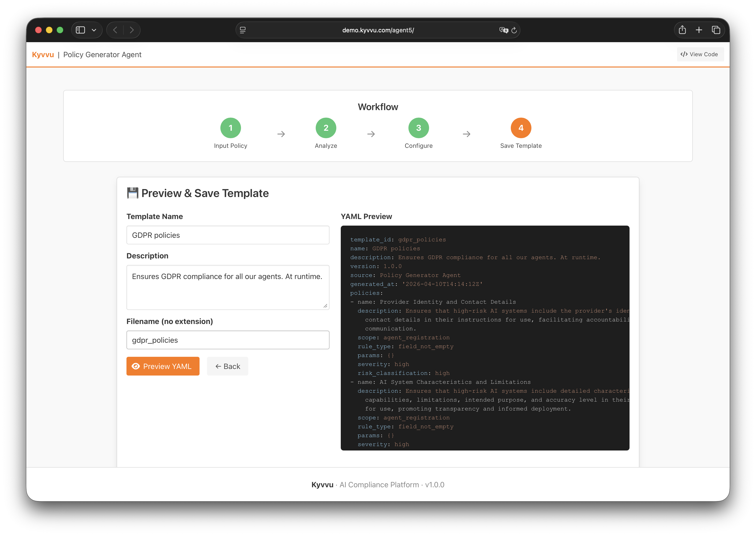
Task: Click the Preview YAML button
Action: (x=163, y=366)
